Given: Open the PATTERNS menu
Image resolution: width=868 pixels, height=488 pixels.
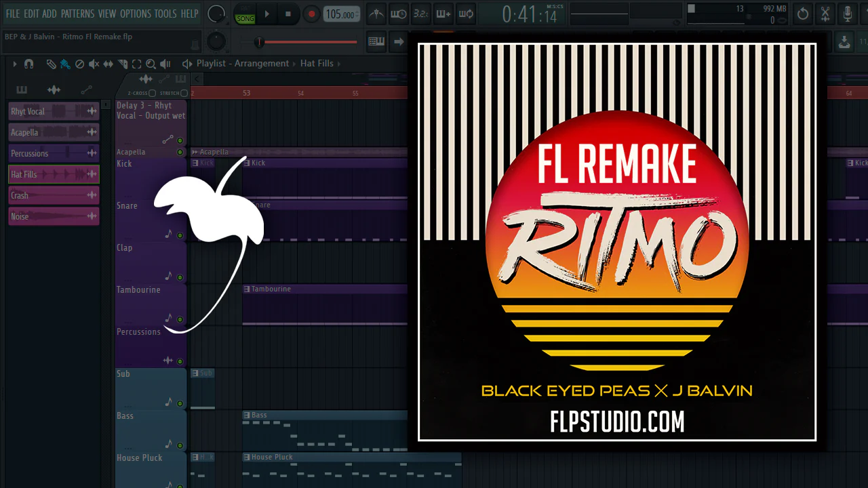Looking at the screenshot, I should pyautogui.click(x=77, y=14).
